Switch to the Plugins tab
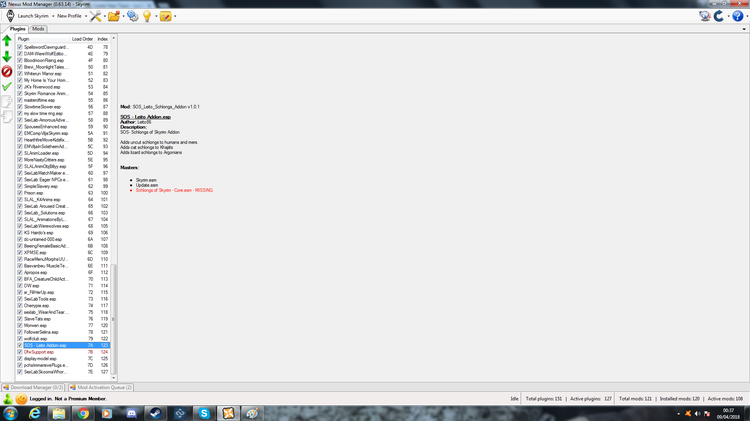750x421 pixels. 17,29
